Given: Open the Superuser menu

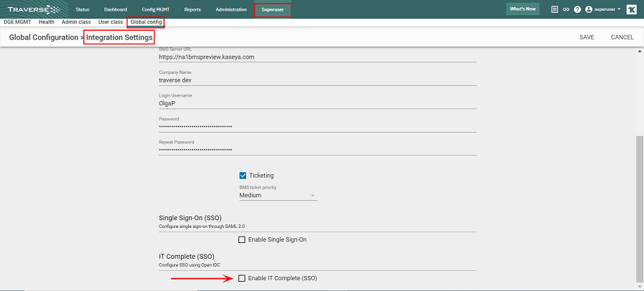Looking at the screenshot, I should [273, 9].
